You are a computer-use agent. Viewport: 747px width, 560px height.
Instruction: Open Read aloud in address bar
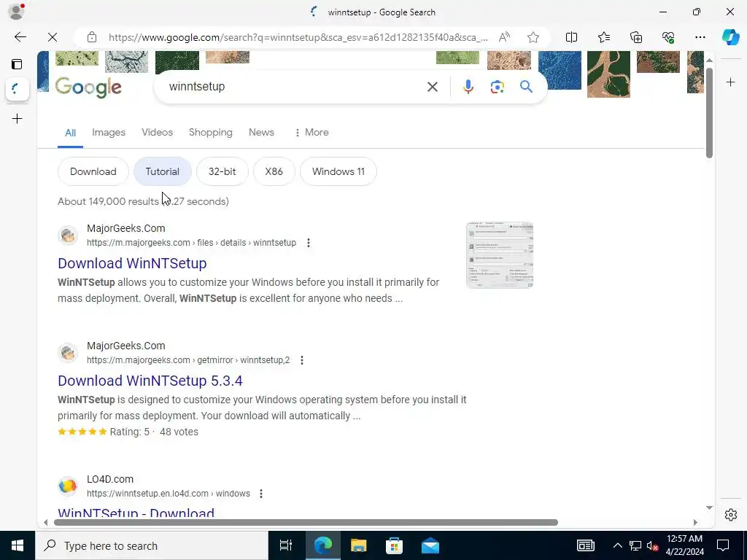coord(504,37)
